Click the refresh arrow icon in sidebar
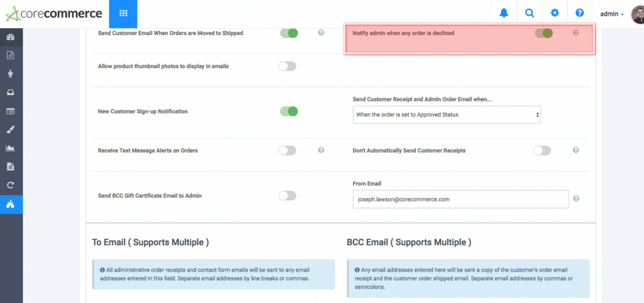The width and height of the screenshot is (644, 303). pos(11,185)
